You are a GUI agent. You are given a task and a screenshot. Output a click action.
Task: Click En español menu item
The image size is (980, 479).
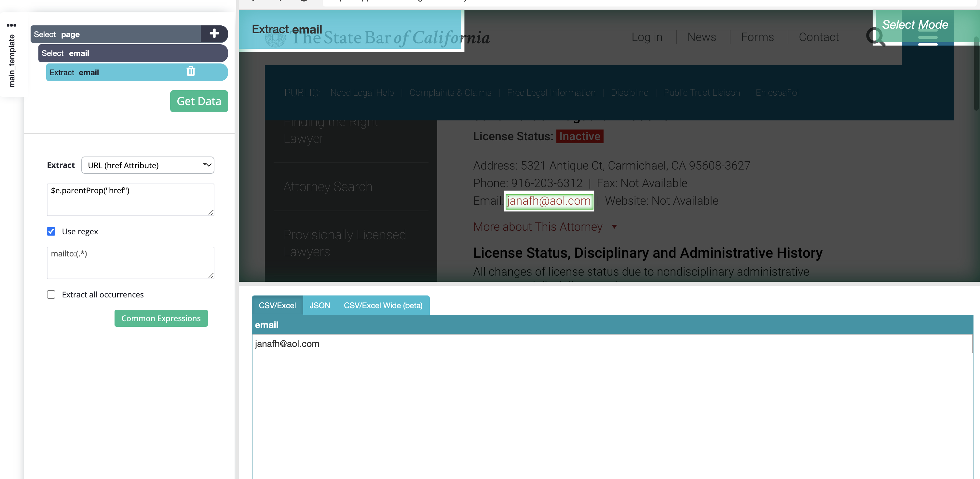point(777,93)
